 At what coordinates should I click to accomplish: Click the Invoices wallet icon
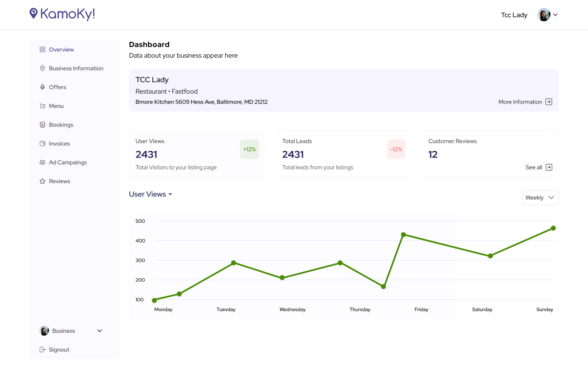[42, 144]
